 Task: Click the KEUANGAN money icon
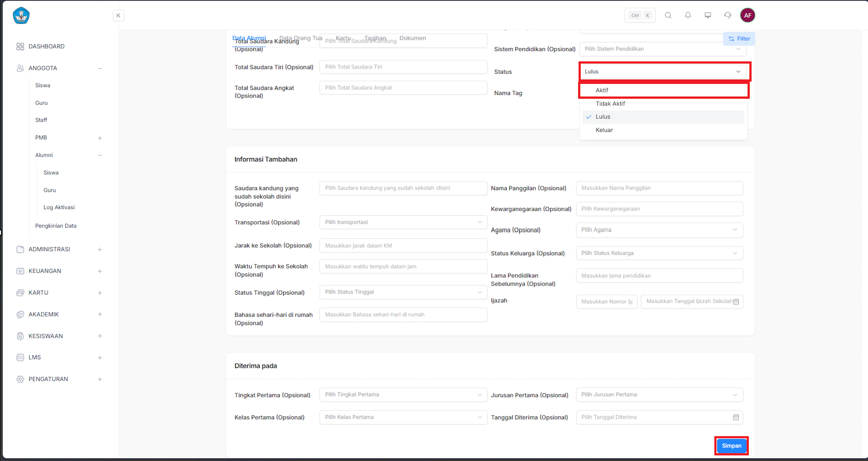[20, 271]
